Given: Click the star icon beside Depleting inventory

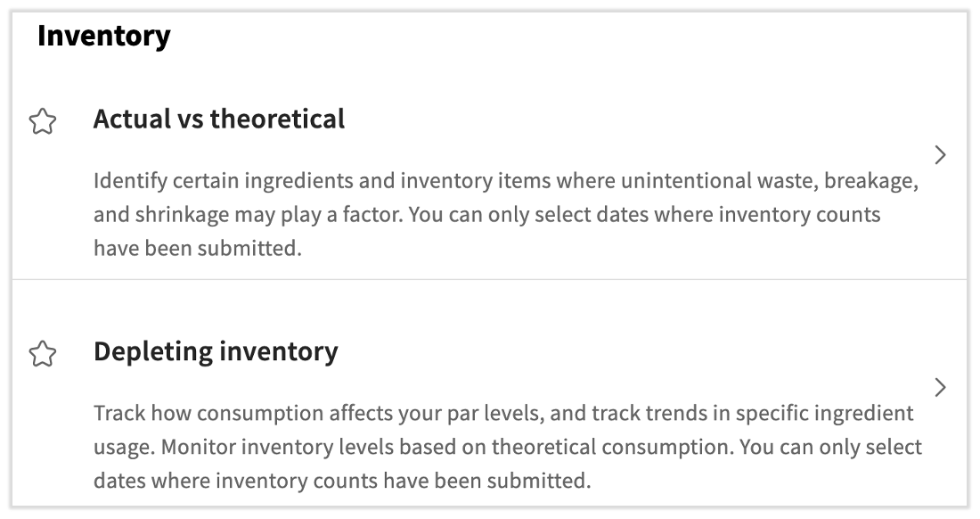Looking at the screenshot, I should pyautogui.click(x=44, y=351).
